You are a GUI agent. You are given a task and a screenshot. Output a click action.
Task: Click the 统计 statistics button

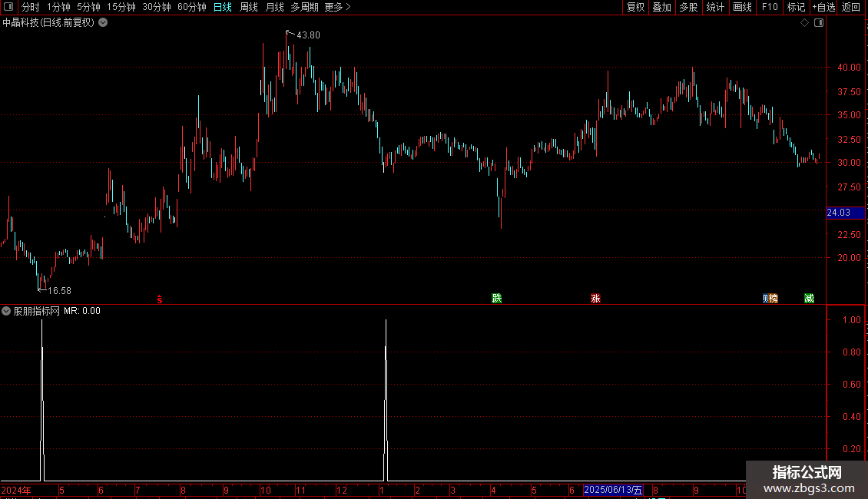click(x=715, y=7)
